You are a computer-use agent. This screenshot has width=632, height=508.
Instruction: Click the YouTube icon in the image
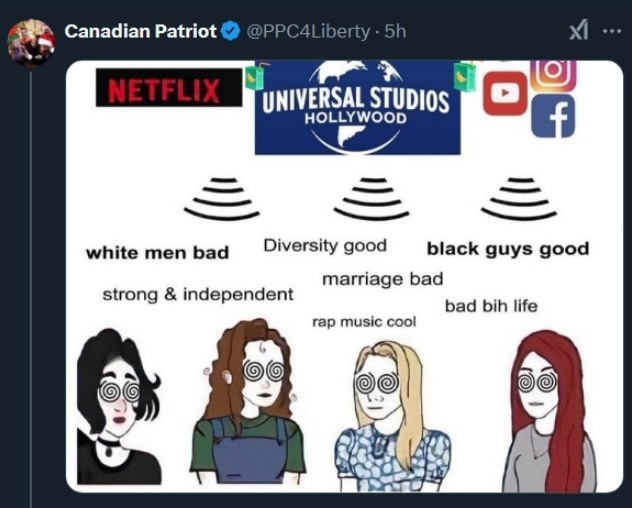pos(505,93)
